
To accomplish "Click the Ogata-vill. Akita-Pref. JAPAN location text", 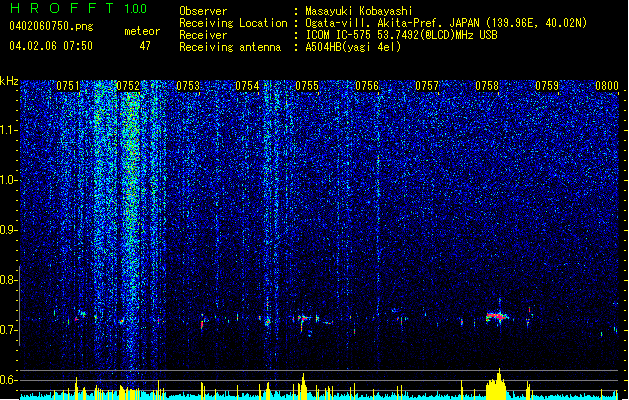I will point(446,23).
